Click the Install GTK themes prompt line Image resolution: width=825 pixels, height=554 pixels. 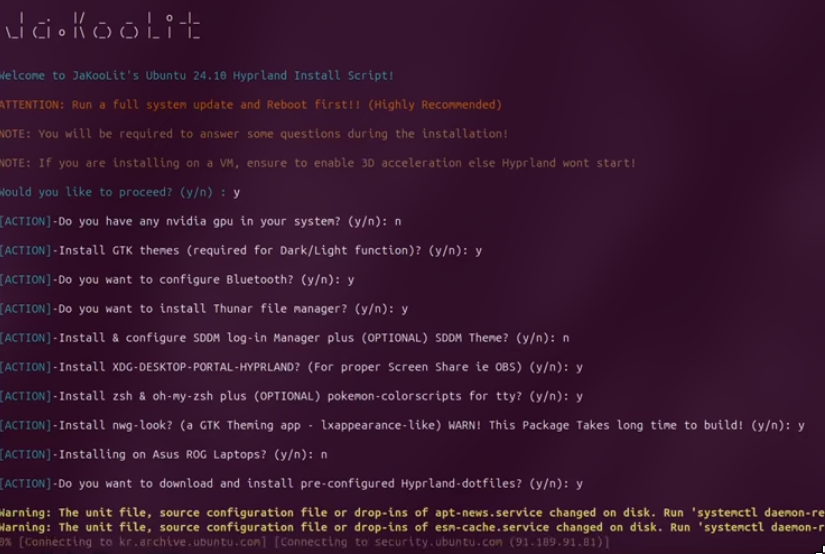pos(241,250)
